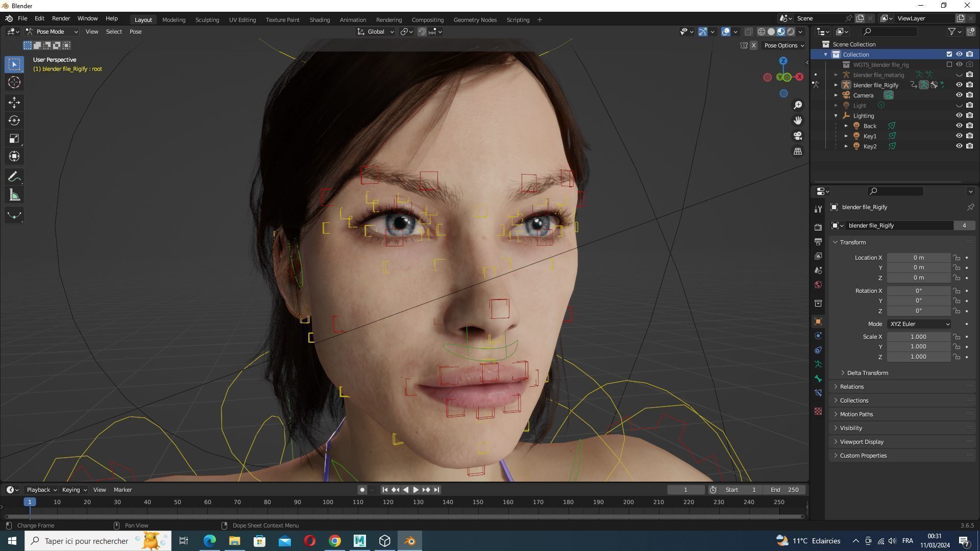The width and height of the screenshot is (980, 551).
Task: Toggle visibility of Key1 light
Action: pos(959,136)
